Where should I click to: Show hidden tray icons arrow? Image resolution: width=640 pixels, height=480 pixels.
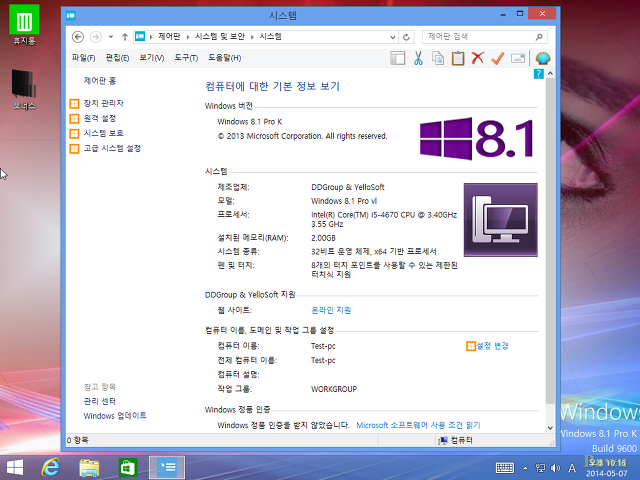point(525,468)
